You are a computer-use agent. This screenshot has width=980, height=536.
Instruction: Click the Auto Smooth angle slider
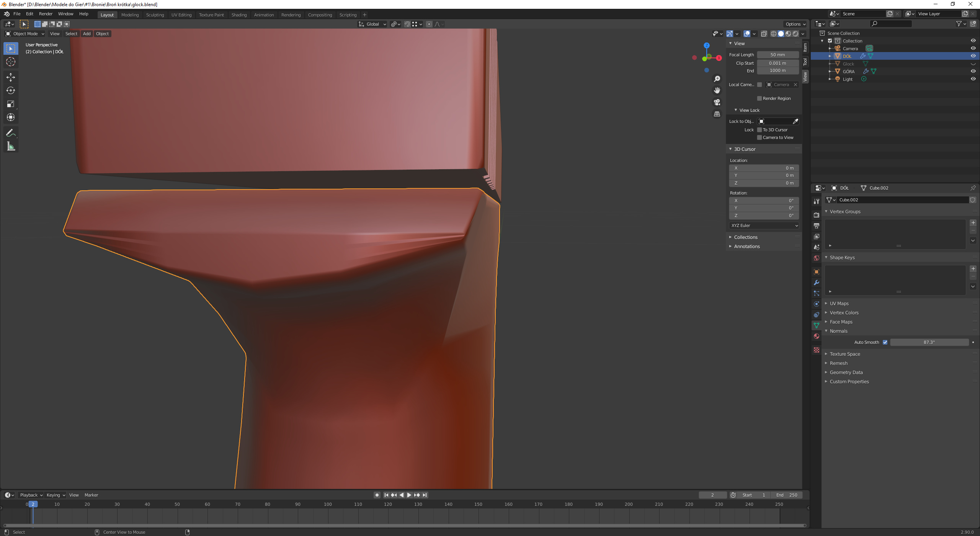(x=929, y=342)
